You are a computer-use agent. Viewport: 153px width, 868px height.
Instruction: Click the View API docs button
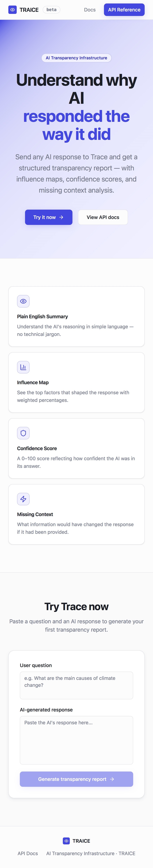pos(103,217)
